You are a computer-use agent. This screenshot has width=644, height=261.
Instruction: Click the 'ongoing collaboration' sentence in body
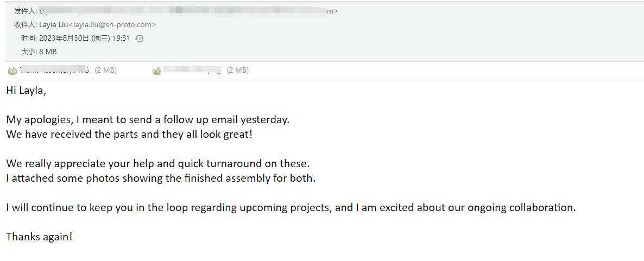pos(291,208)
